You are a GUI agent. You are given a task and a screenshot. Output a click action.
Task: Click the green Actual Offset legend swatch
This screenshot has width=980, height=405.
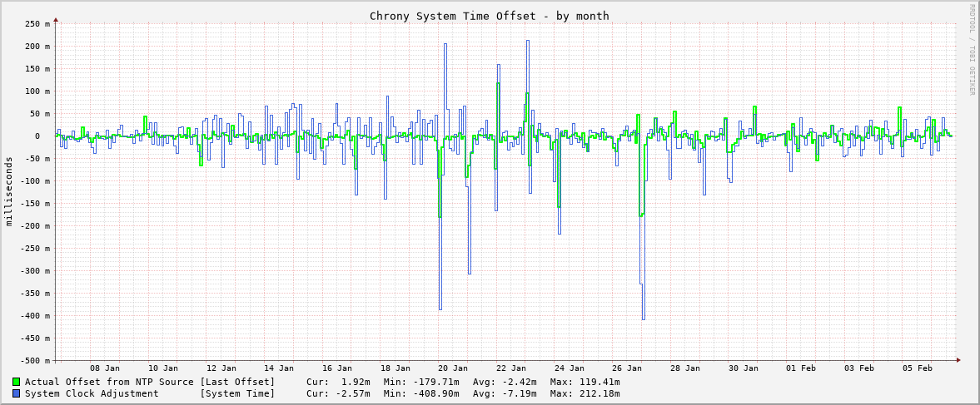(17, 382)
